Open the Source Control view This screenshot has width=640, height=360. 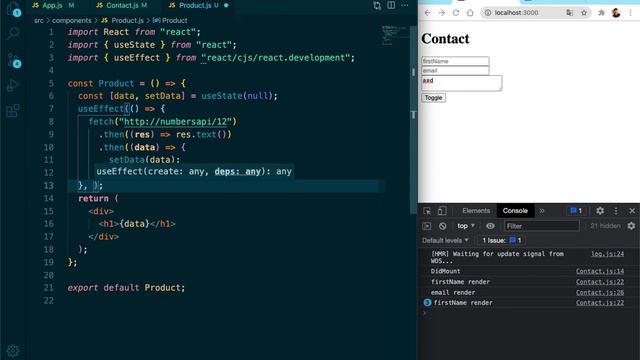(x=13, y=60)
